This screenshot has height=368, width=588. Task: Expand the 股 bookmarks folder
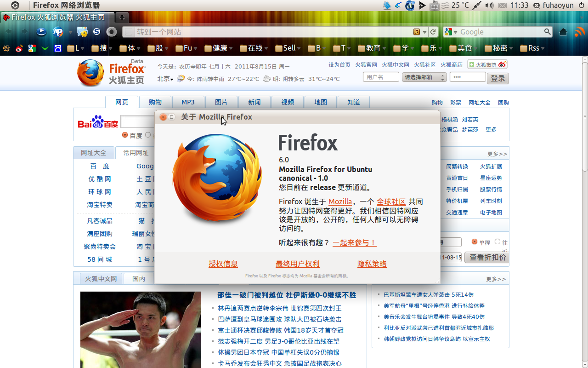pos(158,48)
